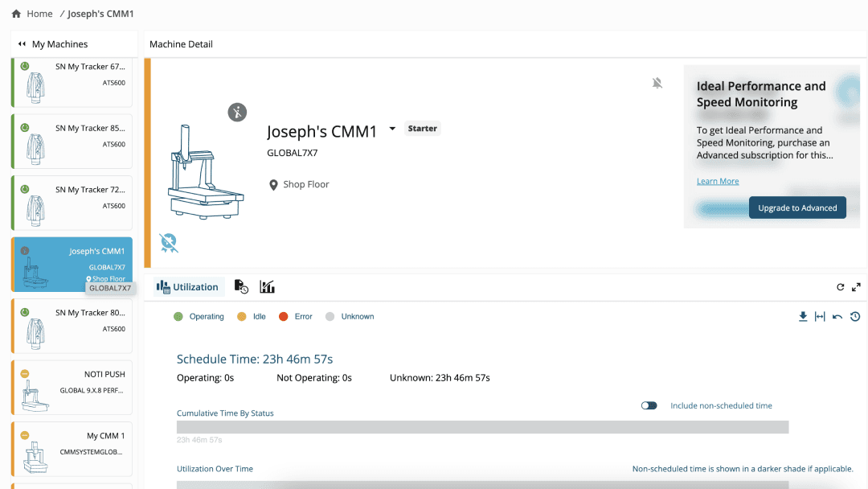The height and width of the screenshot is (489, 868).
Task: Select the NOTI PUSH machine card
Action: pos(72,387)
